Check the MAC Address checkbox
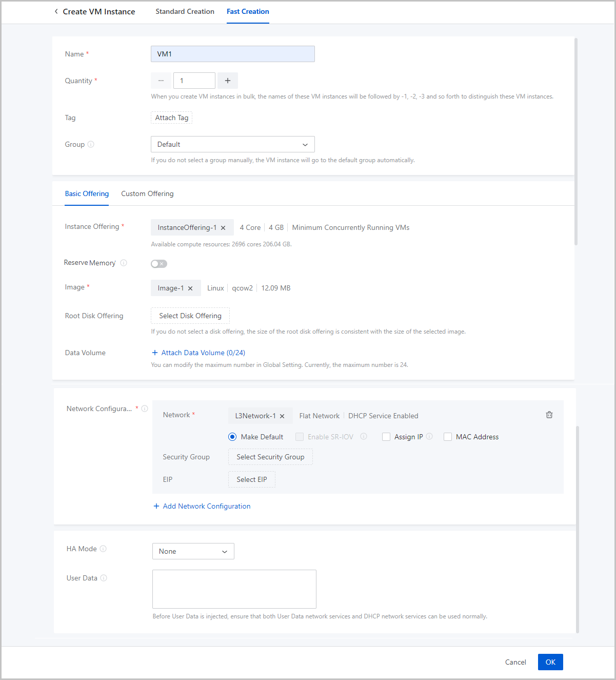This screenshot has height=680, width=616. (448, 437)
